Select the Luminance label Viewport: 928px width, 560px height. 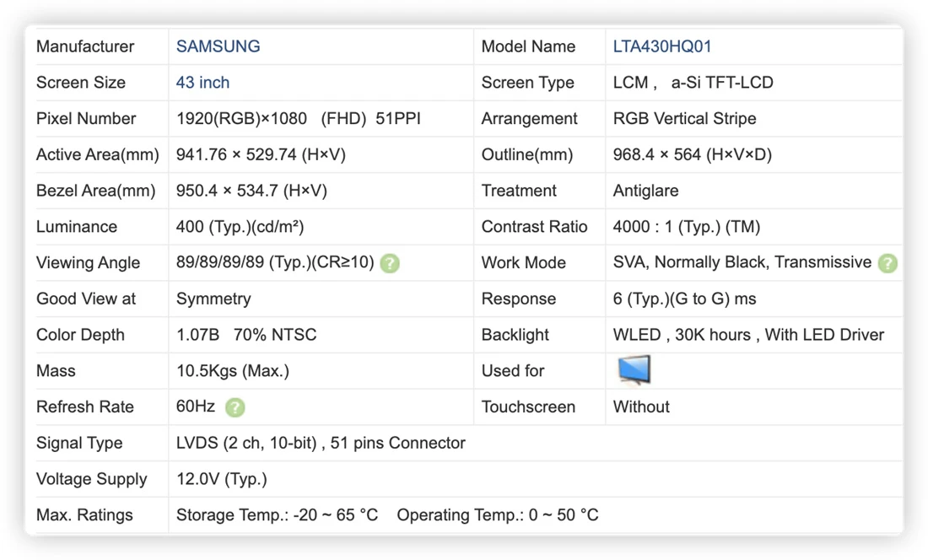tap(76, 227)
